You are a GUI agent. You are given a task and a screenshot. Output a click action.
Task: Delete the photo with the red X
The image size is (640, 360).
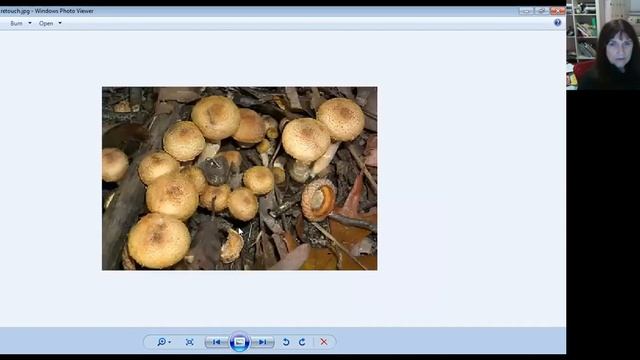[324, 342]
